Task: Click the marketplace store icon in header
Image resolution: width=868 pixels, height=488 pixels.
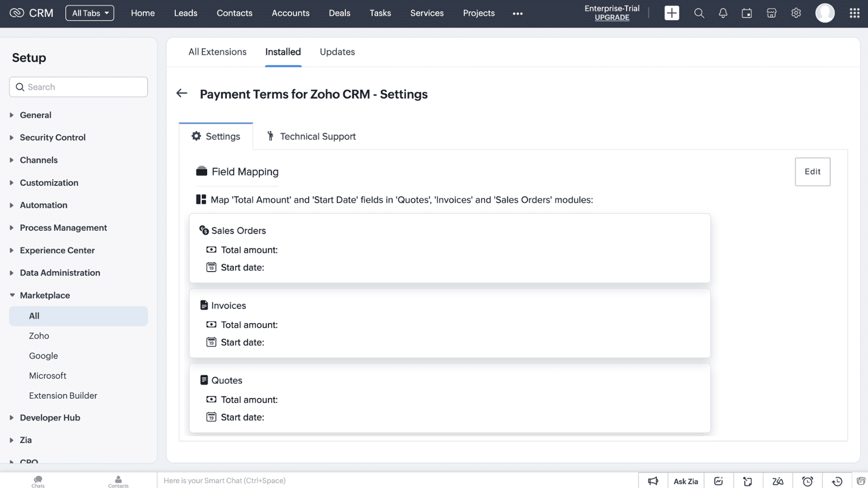Action: (771, 13)
